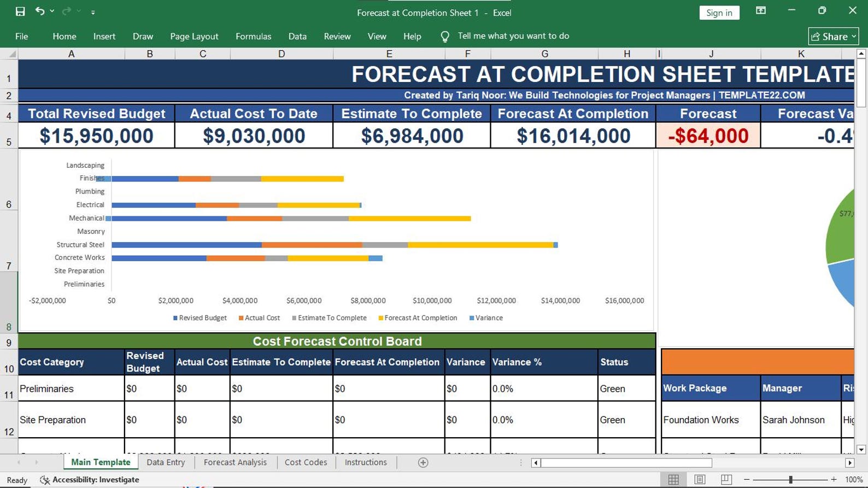Viewport: 868px width, 488px height.
Task: Open the Data ribbon tab
Action: [x=297, y=36]
